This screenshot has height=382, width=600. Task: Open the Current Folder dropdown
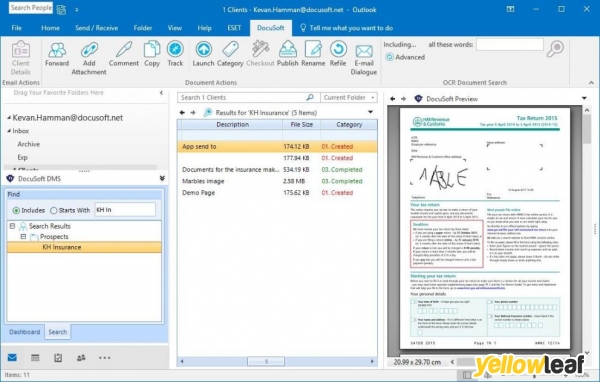click(349, 98)
